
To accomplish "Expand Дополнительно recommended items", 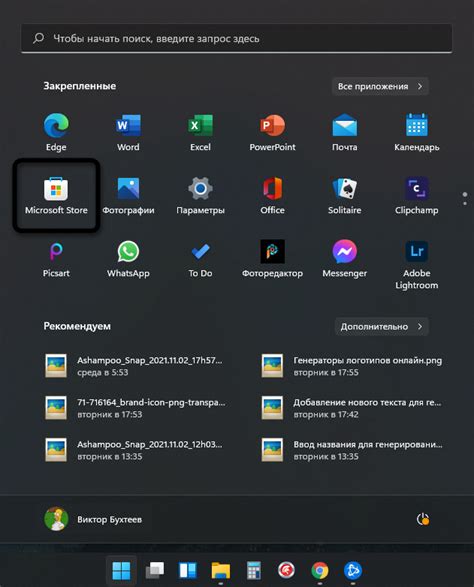I will tap(382, 326).
